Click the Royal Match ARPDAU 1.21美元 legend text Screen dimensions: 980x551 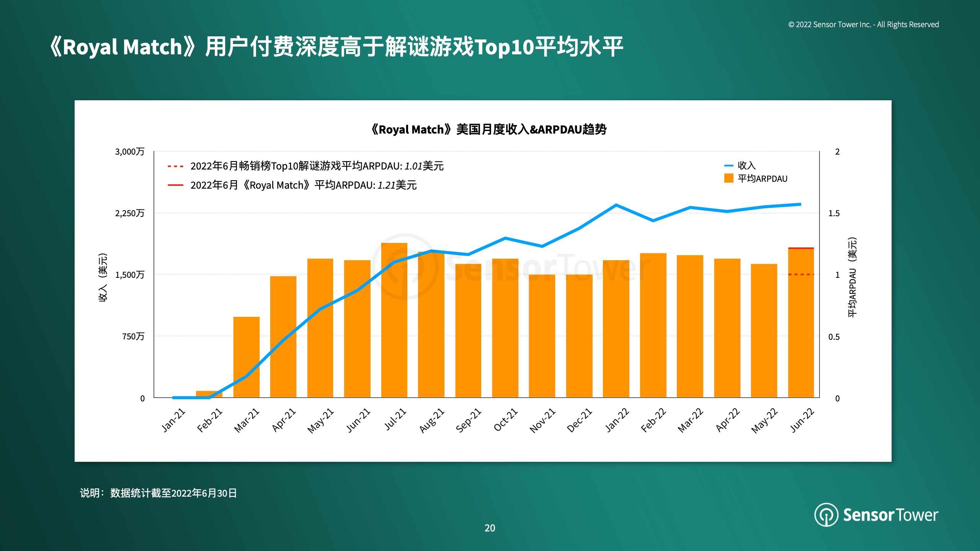coord(304,185)
